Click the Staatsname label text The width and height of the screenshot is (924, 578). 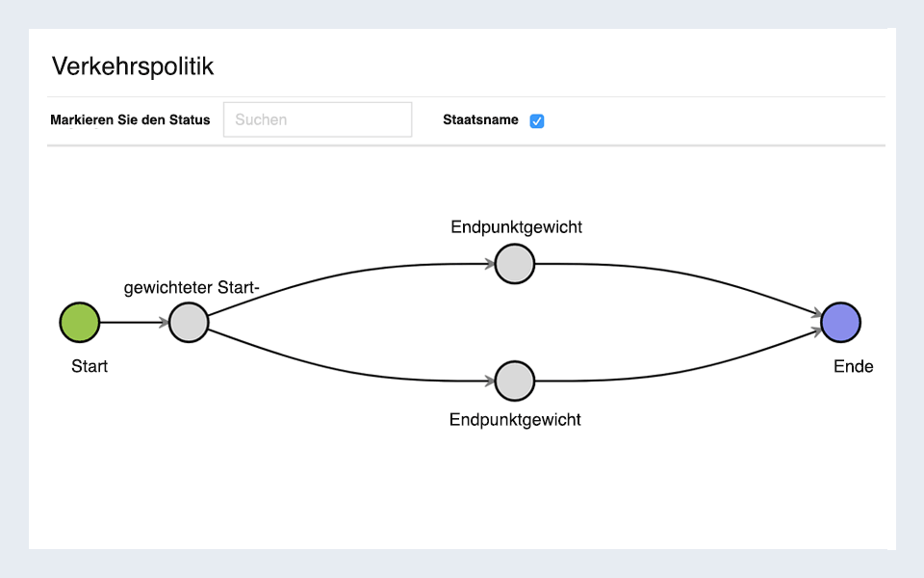tap(480, 120)
